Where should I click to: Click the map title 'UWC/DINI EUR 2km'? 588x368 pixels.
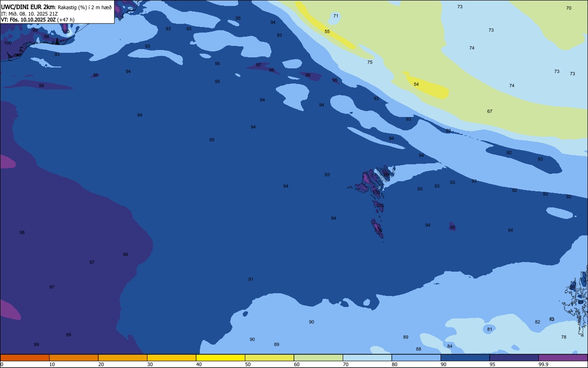pos(28,7)
